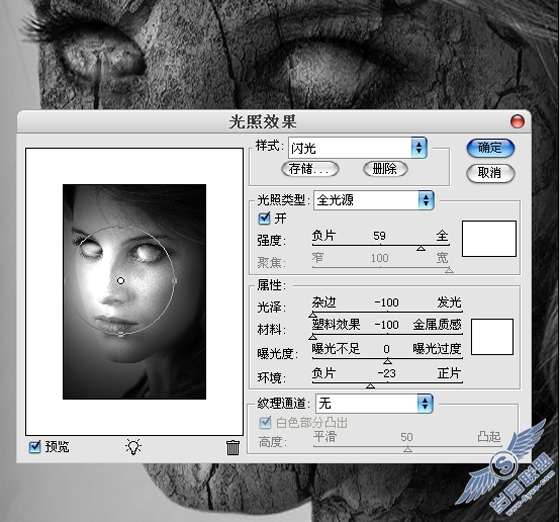Uncheck the 开 light-on checkbox
This screenshot has width=560, height=522.
click(264, 218)
